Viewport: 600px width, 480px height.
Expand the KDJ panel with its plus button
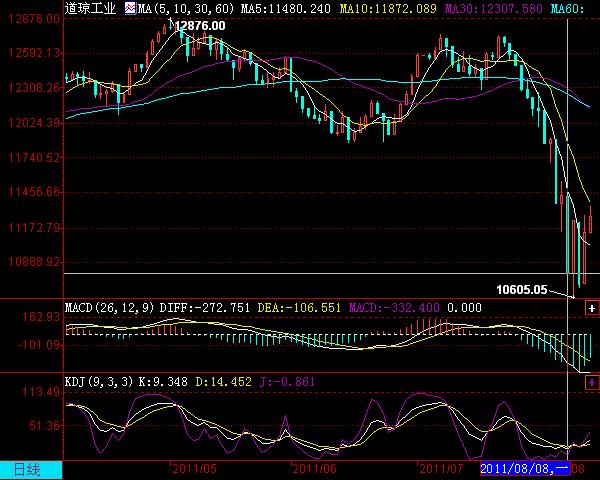tap(592, 382)
